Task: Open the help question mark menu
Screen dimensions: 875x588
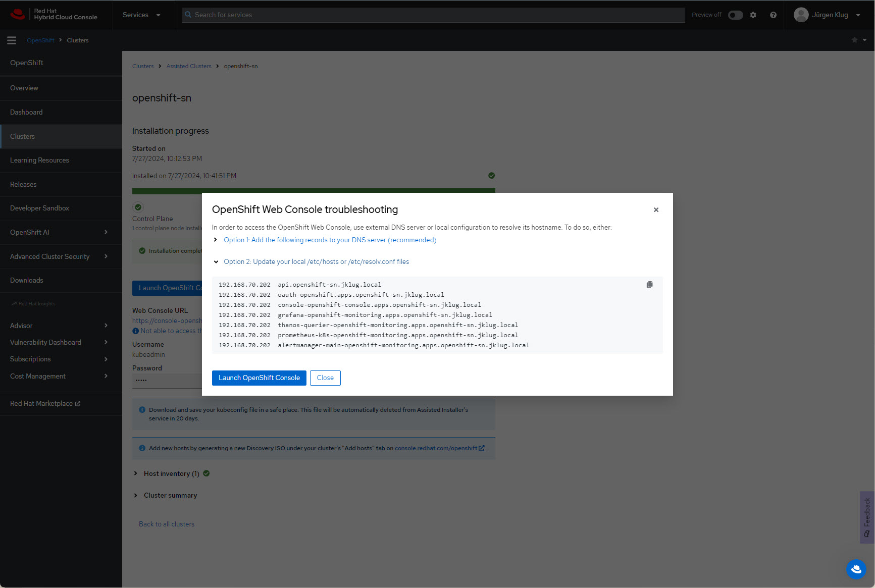Action: pos(773,15)
